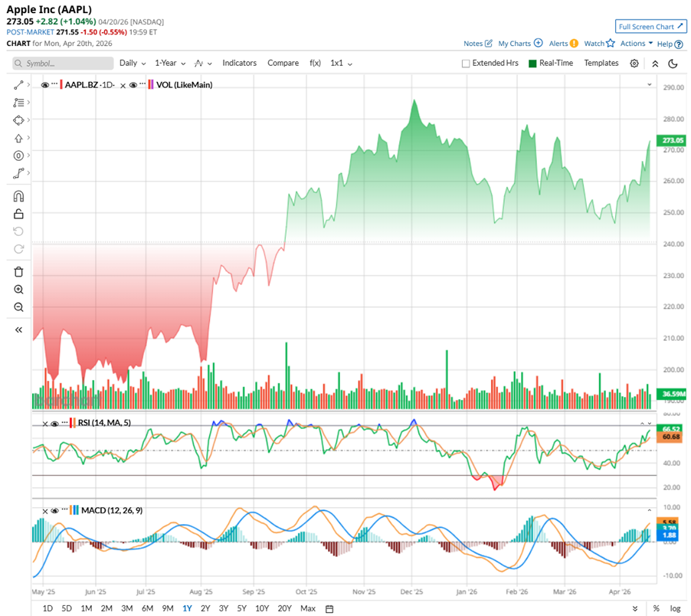Select the circled-dot measurement tool

coord(18,156)
